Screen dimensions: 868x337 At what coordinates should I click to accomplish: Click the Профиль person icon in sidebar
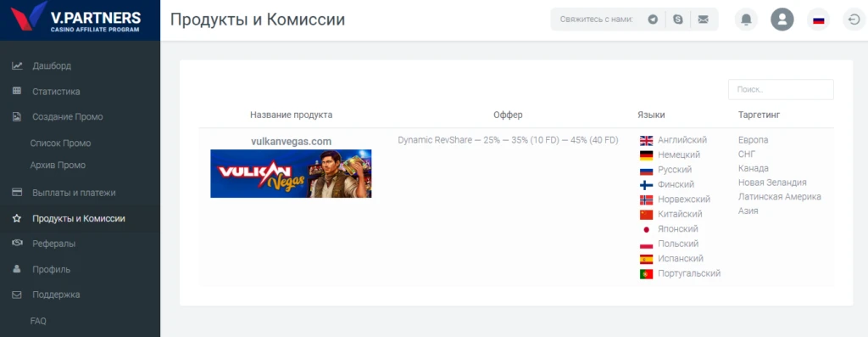pos(17,269)
